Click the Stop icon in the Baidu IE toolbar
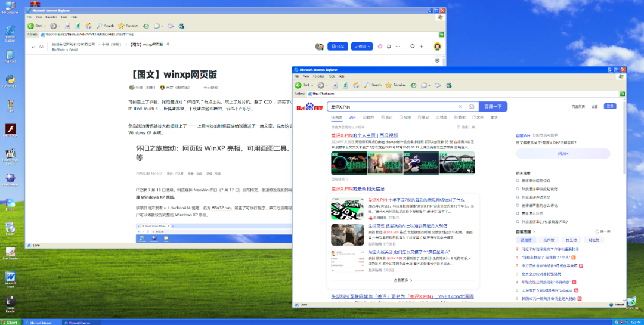644x325 pixels. pyautogui.click(x=335, y=85)
